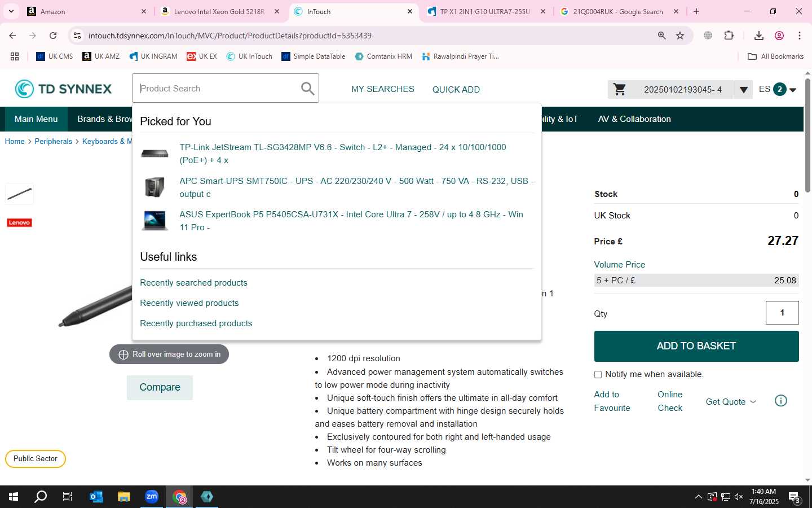Open UK CMS bookmark

pos(55,56)
